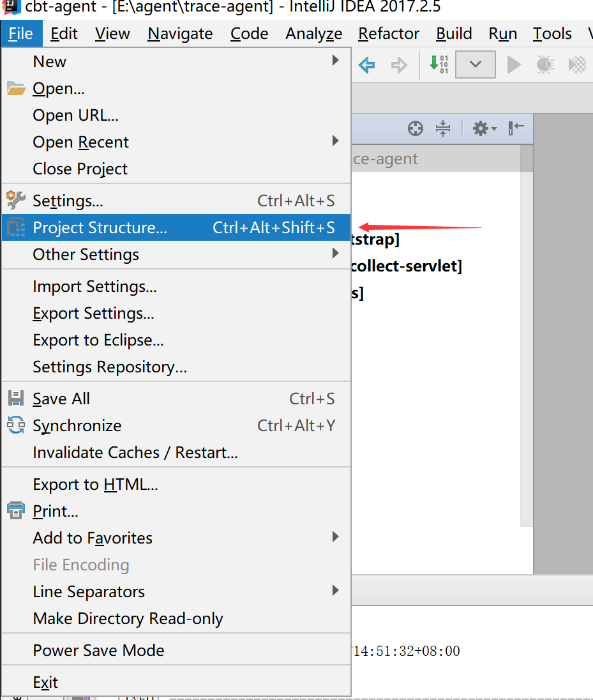Image resolution: width=593 pixels, height=700 pixels.
Task: Open the View menu
Action: (x=112, y=33)
